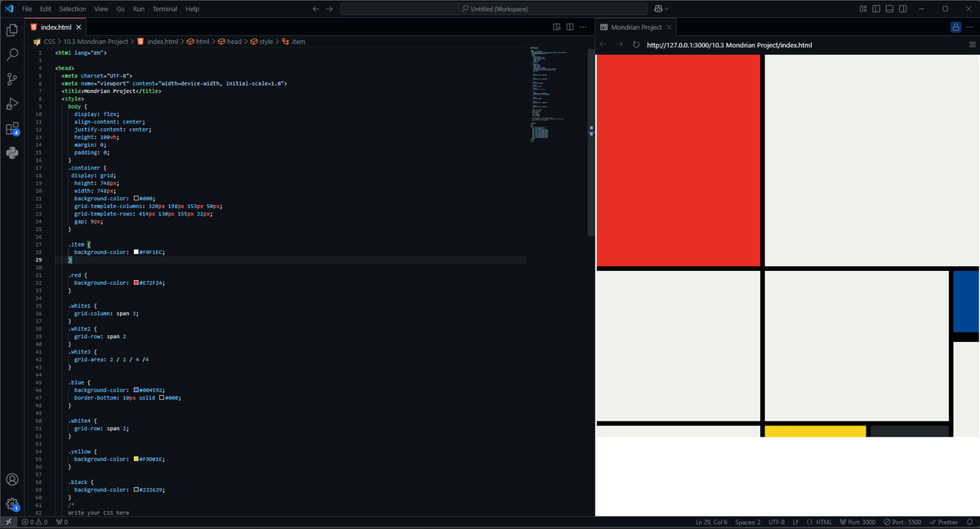Click the #F0F1EC color swatch
The width and height of the screenshot is (980, 529).
tap(136, 252)
